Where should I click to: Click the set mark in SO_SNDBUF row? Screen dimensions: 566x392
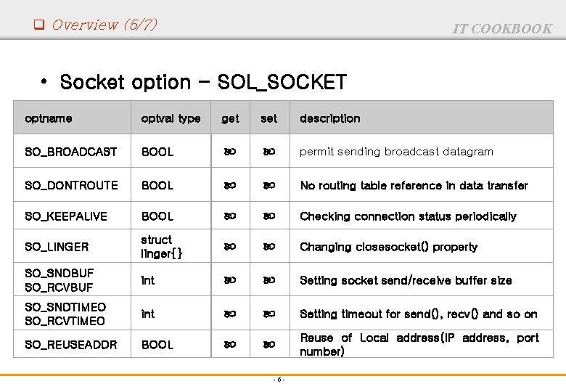tap(269, 280)
